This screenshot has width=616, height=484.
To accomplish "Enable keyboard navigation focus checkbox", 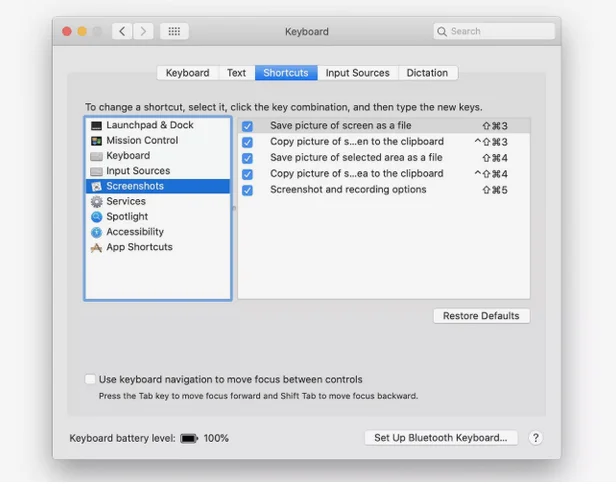I will click(91, 380).
